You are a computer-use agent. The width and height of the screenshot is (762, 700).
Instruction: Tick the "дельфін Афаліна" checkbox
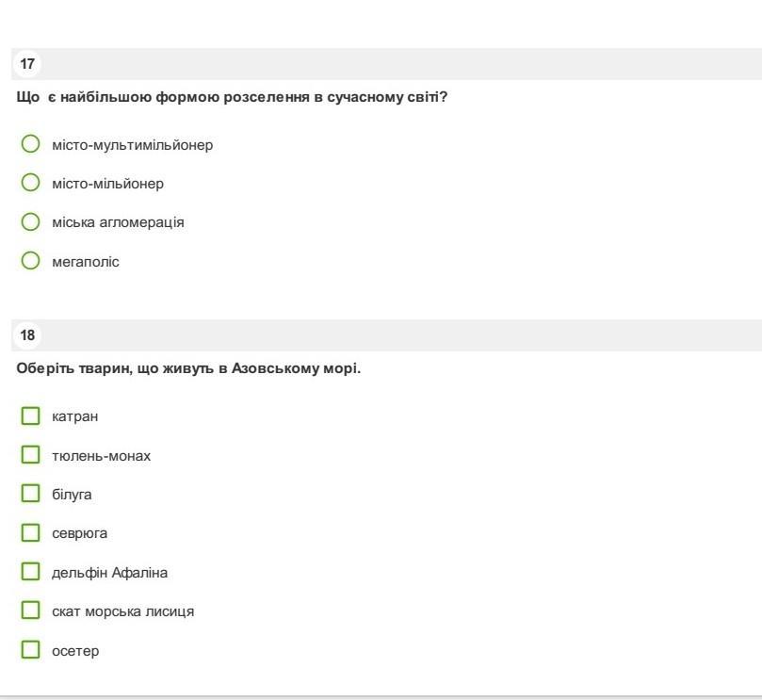[31, 572]
